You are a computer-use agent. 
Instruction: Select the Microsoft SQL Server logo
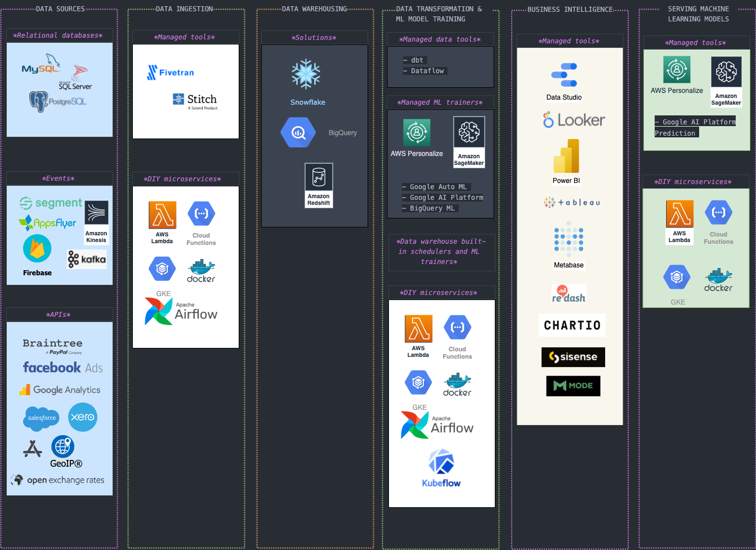[x=75, y=78]
